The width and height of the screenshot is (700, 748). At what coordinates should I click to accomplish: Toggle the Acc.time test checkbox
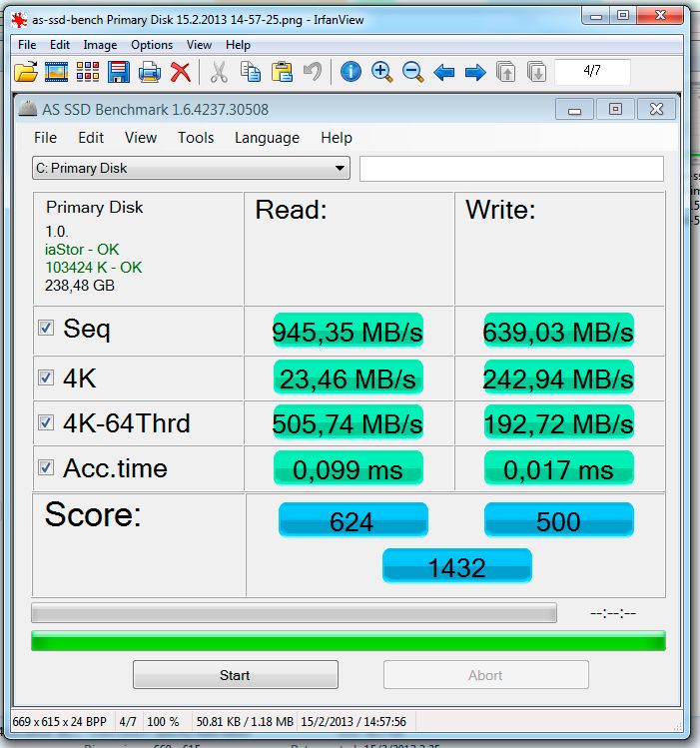point(46,467)
